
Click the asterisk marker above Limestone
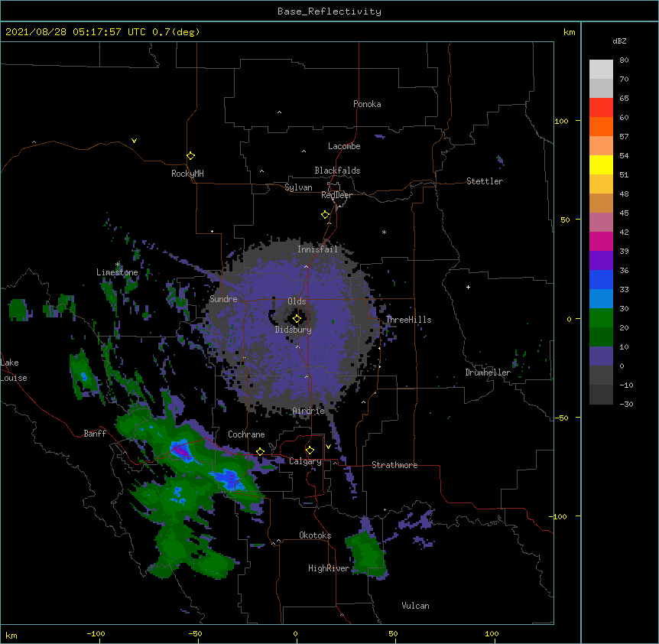(117, 265)
